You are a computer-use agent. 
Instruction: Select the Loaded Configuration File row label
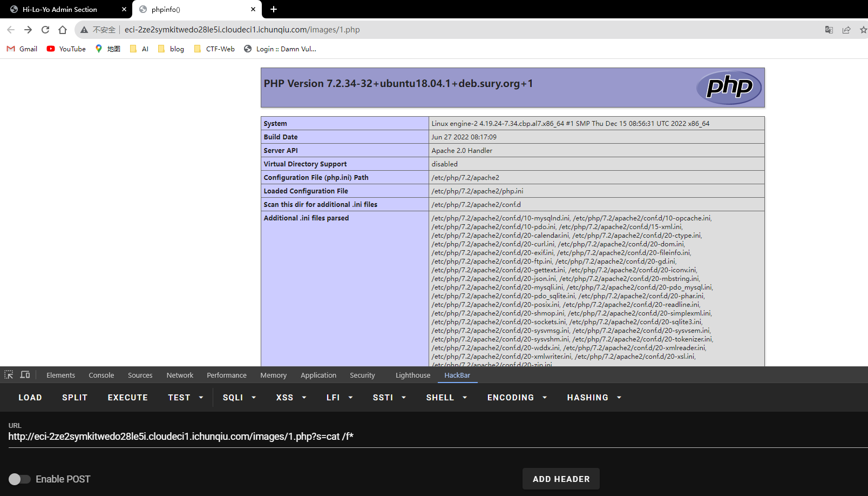pos(306,191)
